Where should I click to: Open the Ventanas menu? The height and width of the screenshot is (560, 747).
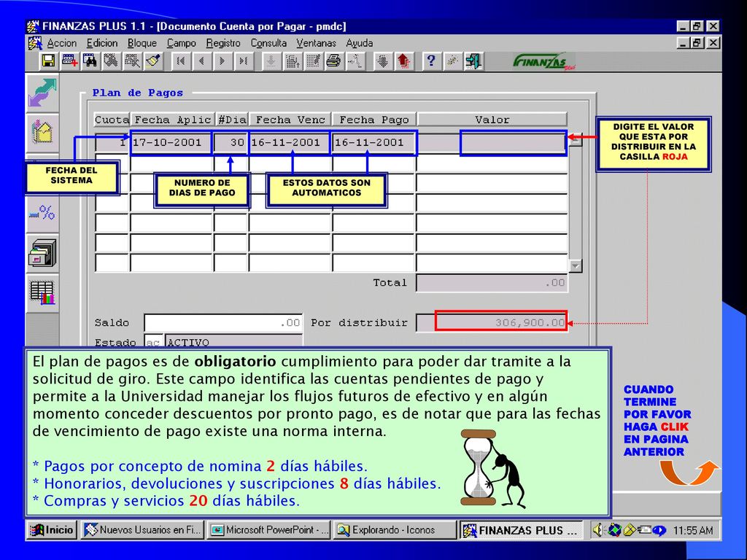tap(316, 43)
